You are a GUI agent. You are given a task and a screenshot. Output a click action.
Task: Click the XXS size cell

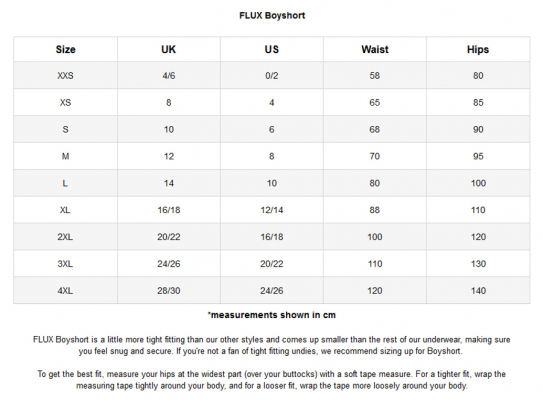point(65,75)
